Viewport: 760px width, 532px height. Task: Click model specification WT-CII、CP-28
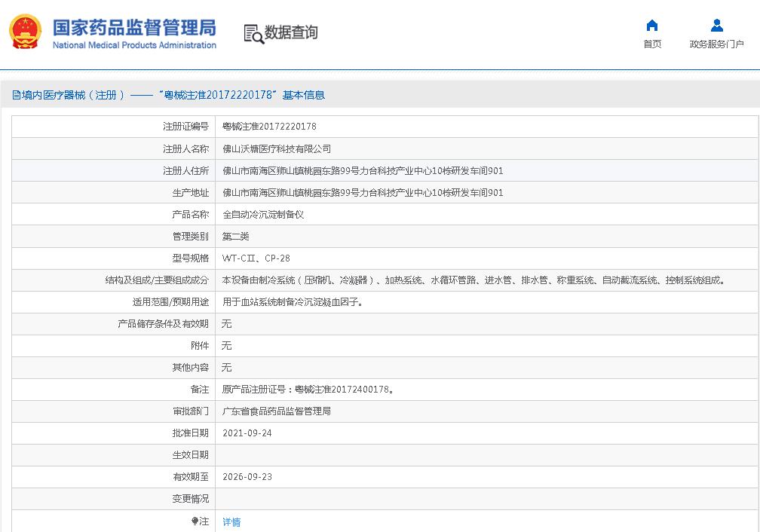[256, 258]
